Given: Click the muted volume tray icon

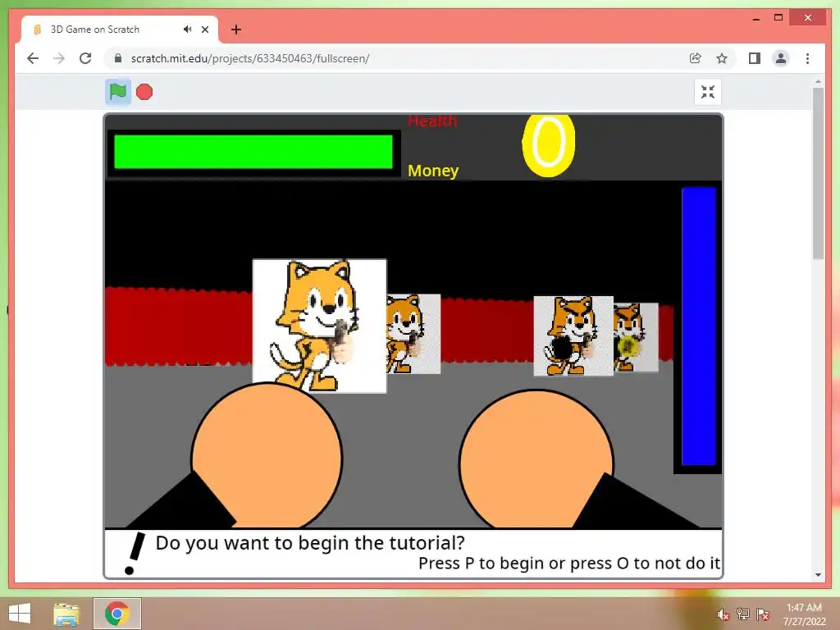Looking at the screenshot, I should click(724, 614).
